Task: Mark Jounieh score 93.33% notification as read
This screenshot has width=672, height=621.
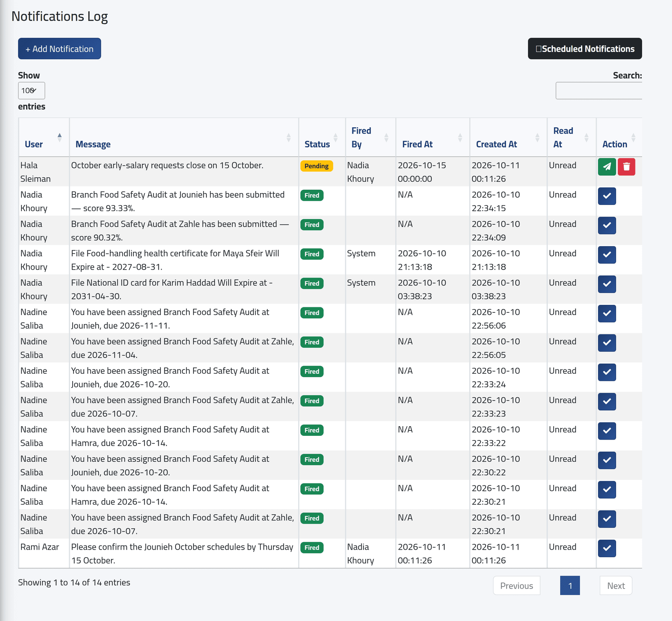Action: coord(607,196)
